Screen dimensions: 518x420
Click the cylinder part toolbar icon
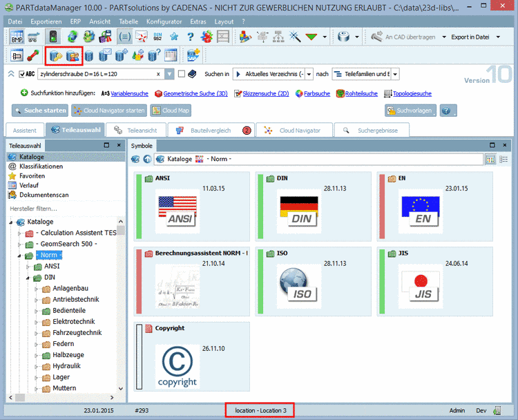344,37
